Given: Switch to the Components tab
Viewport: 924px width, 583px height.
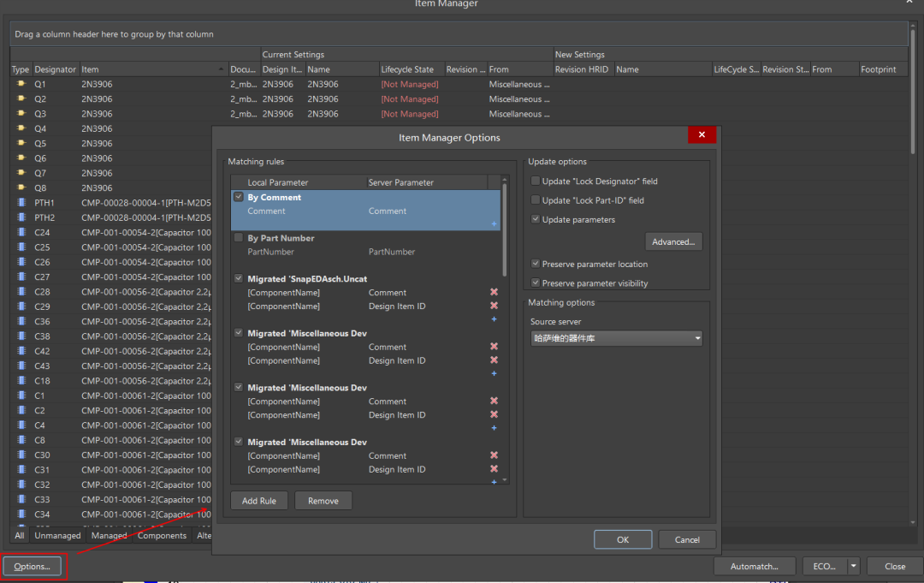Looking at the screenshot, I should [x=162, y=535].
